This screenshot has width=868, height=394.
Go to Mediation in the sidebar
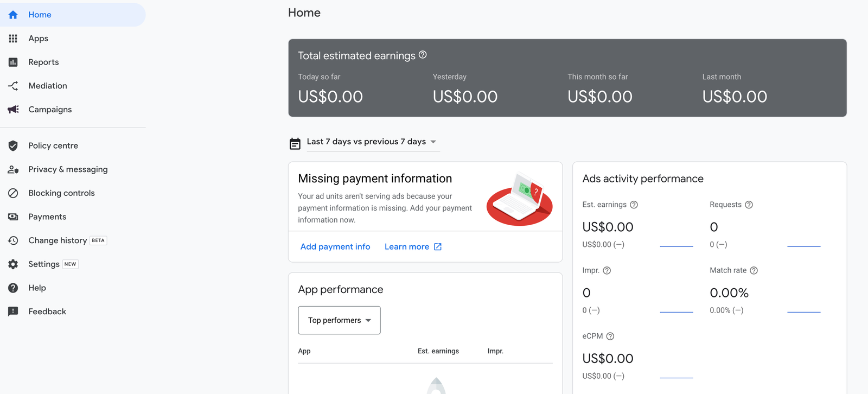[48, 86]
